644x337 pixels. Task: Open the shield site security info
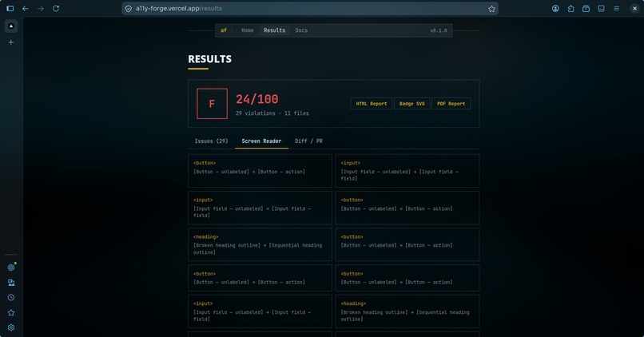(129, 9)
